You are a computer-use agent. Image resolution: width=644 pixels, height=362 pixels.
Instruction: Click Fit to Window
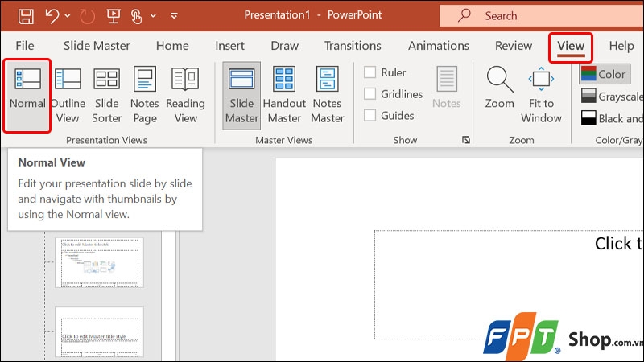tap(541, 95)
